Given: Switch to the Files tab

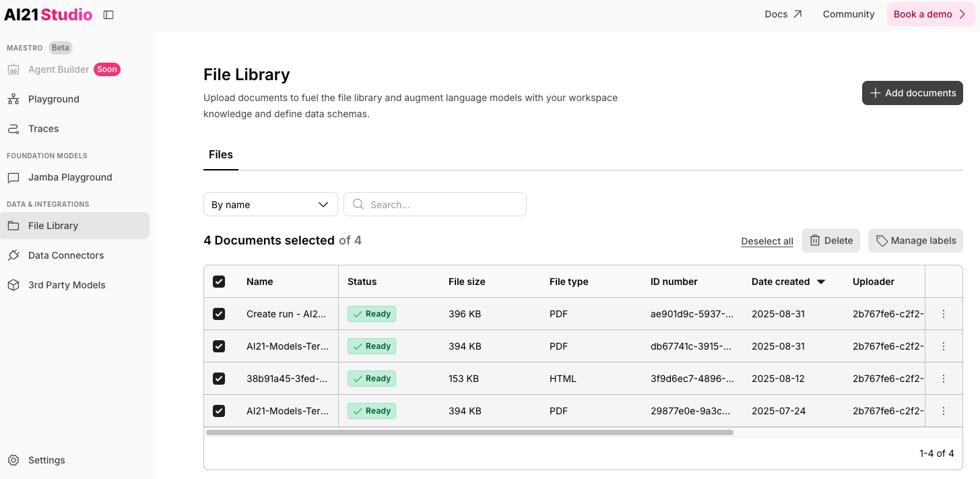Looking at the screenshot, I should 221,155.
